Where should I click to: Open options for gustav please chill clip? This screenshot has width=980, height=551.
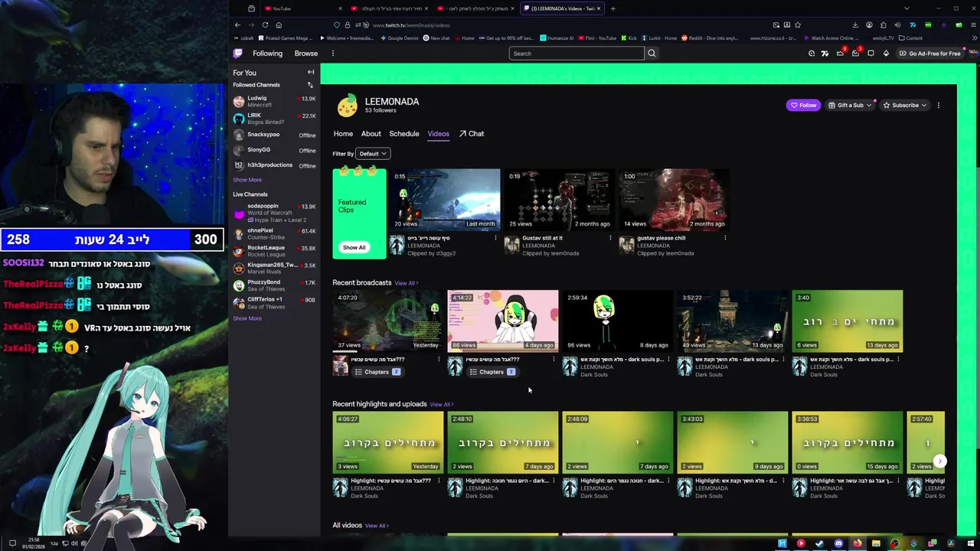coord(725,238)
